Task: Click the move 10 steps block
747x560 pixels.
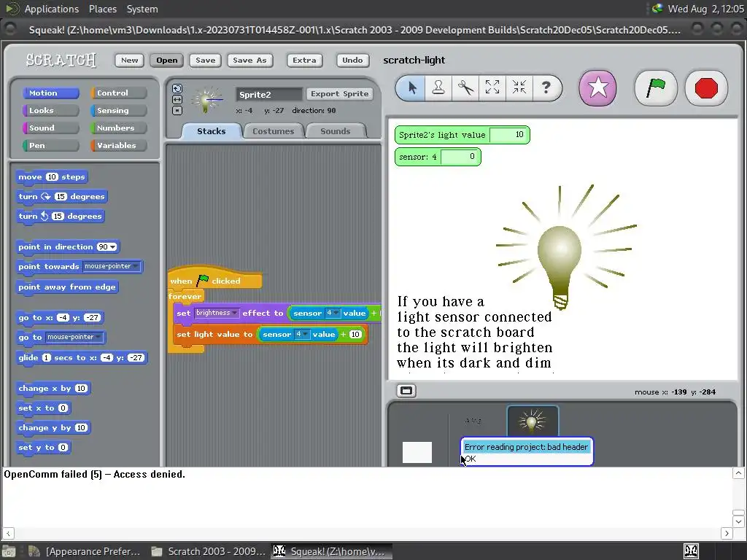Action: [52, 176]
